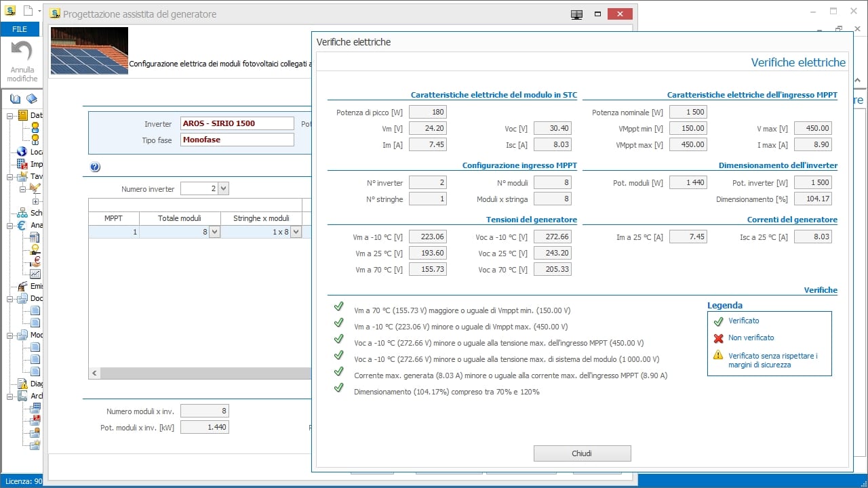Click the solar roof thumbnail image
Screen dimensions: 868x488
tap(89, 50)
